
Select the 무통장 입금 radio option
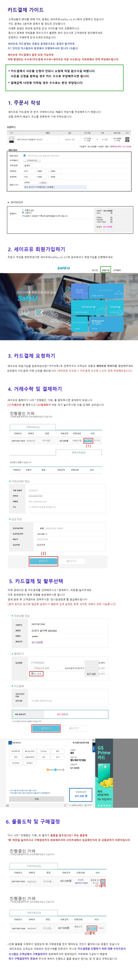[23, 210]
